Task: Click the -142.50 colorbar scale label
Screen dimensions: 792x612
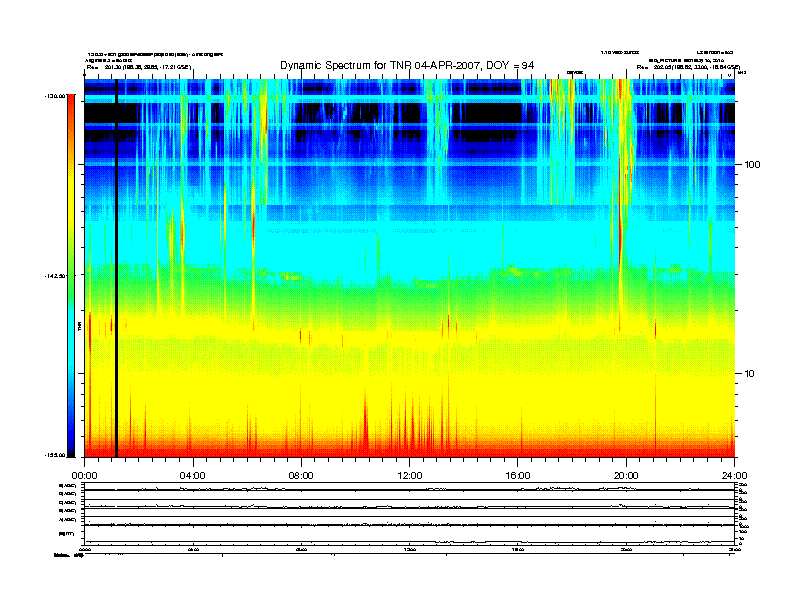Action: (55, 276)
